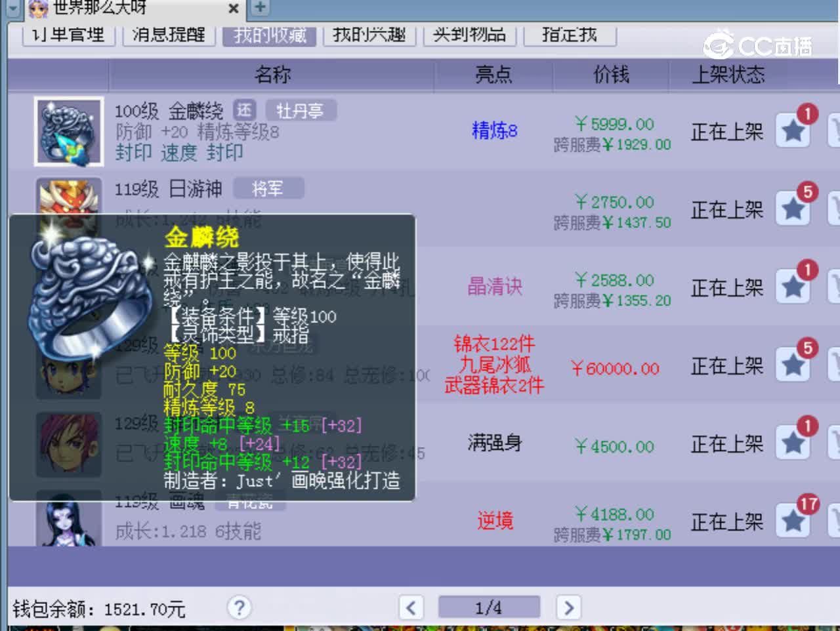Sort by 名称 column header
The image size is (840, 631).
(272, 75)
